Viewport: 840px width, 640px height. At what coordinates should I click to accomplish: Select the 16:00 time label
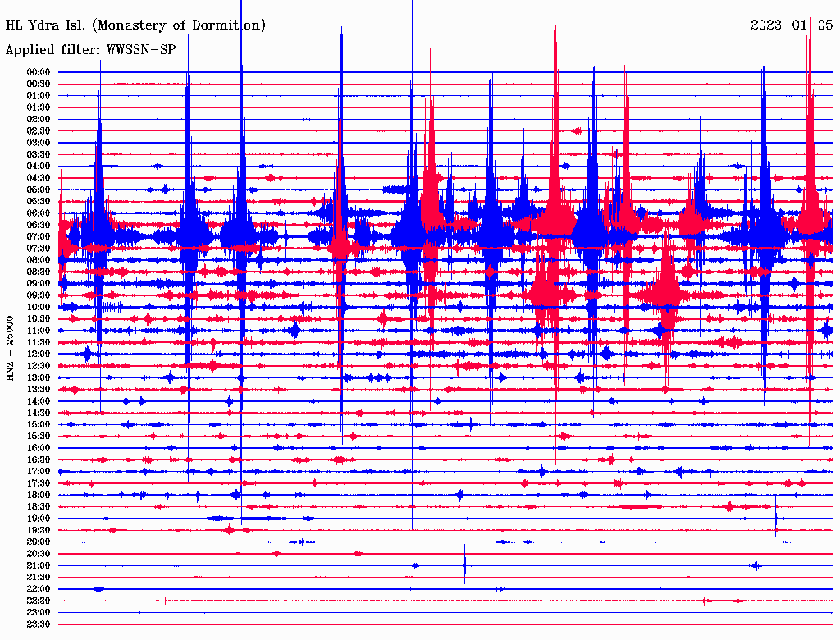tap(39, 449)
